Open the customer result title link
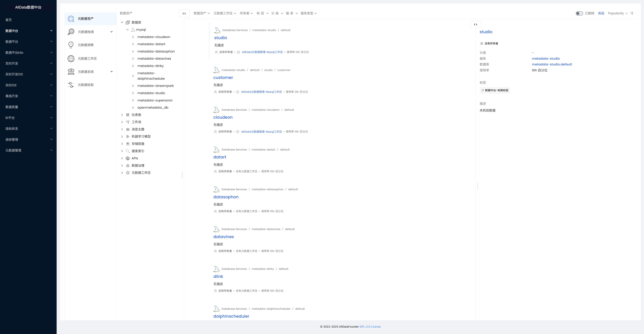Viewport: 644px width, 334px height. point(223,78)
